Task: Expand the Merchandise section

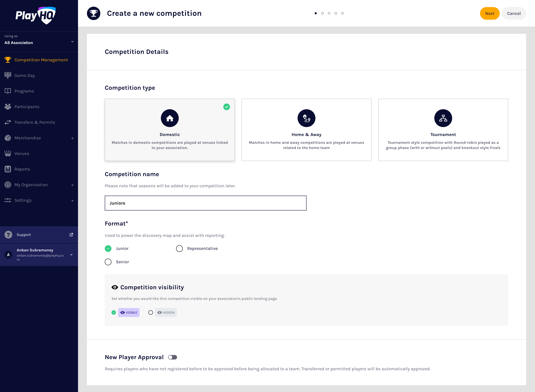Action: pos(73,138)
